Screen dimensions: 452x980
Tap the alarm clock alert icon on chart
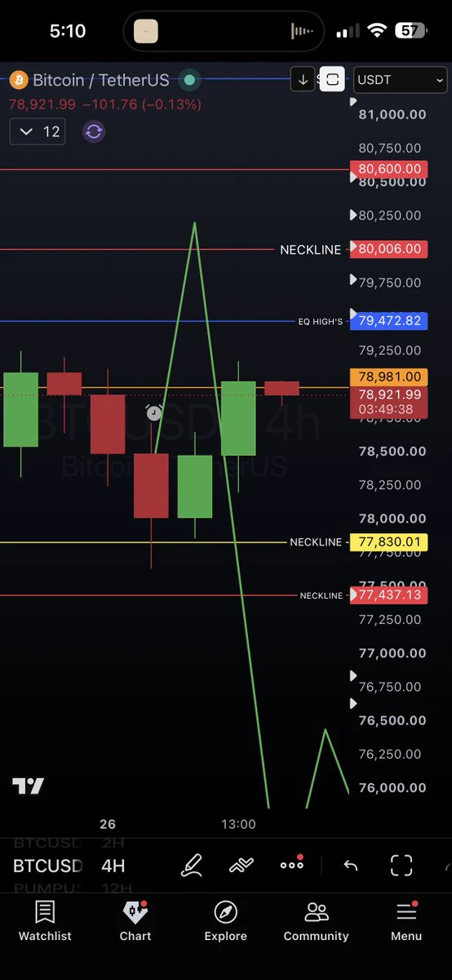tap(153, 413)
